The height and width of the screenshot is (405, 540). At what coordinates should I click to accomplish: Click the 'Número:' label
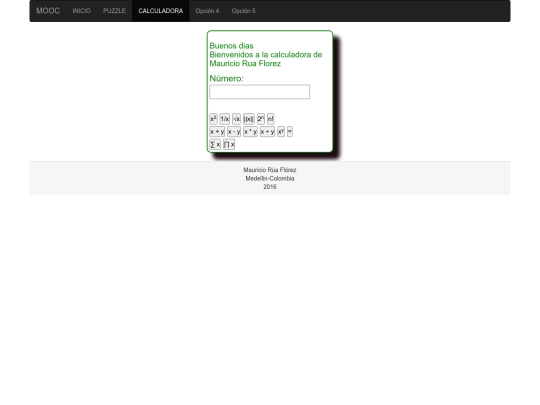click(226, 79)
